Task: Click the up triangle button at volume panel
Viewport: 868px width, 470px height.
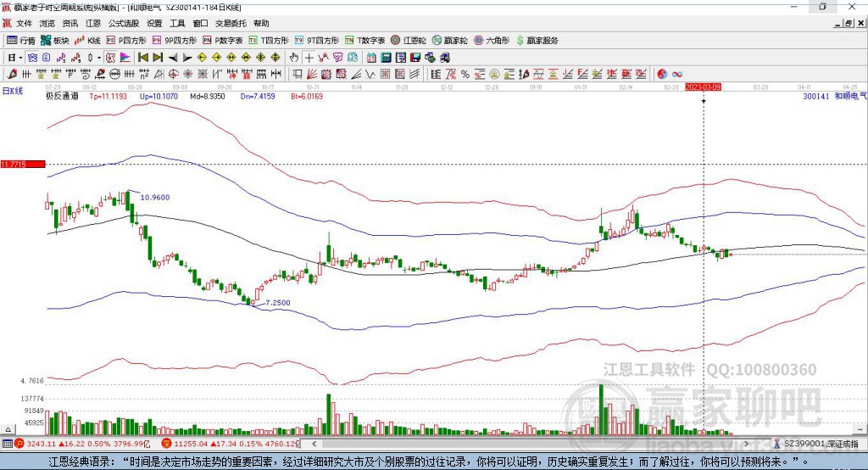Action: (8, 429)
